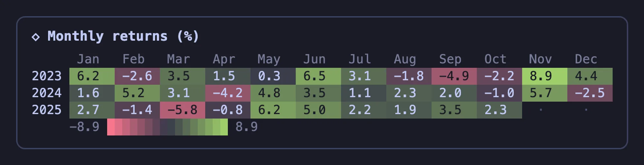Select the 2025 row label
Screen dimensions: 644x165
coord(47,110)
